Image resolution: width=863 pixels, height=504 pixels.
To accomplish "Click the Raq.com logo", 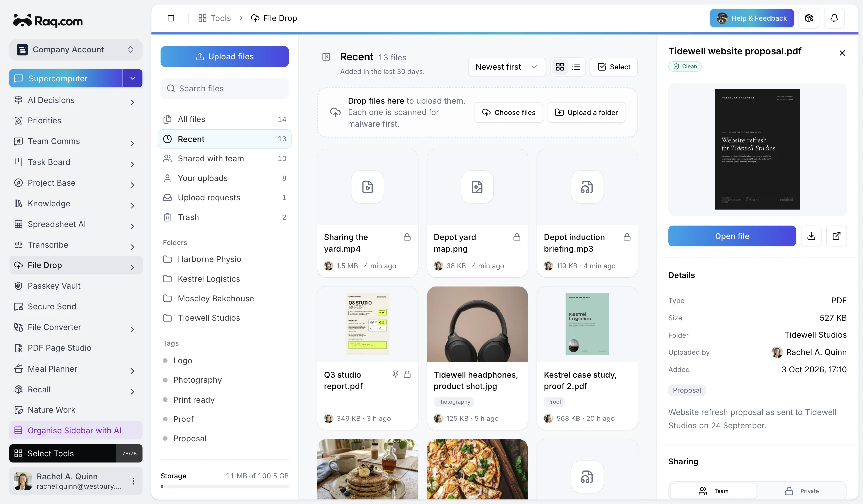I will tap(48, 21).
